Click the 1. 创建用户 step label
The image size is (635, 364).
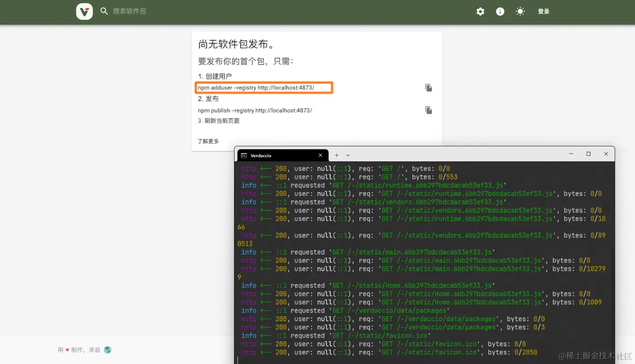pos(215,76)
